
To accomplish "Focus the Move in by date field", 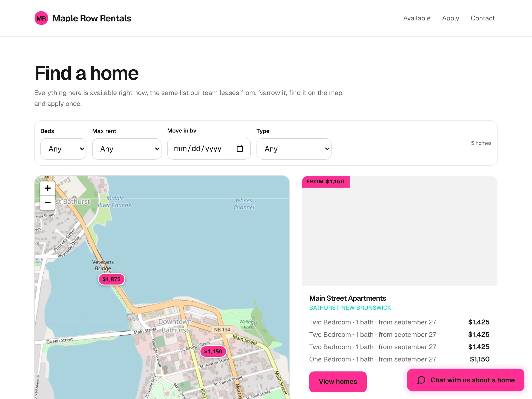I will pos(209,149).
